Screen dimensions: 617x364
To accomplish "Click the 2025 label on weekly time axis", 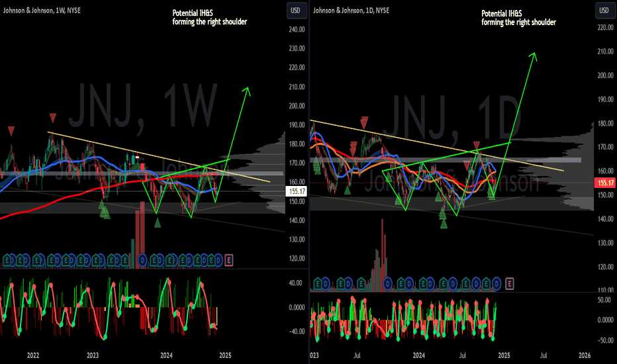I will 225,355.
